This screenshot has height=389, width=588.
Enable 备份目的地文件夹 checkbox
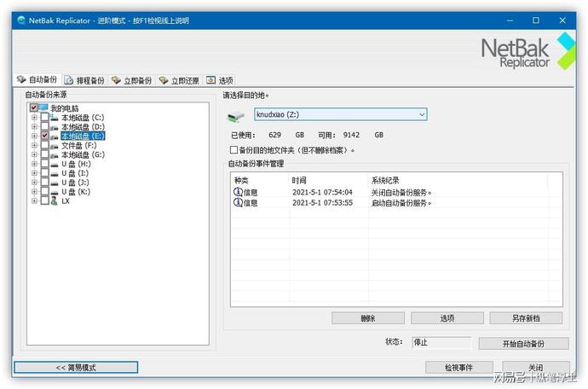(233, 150)
